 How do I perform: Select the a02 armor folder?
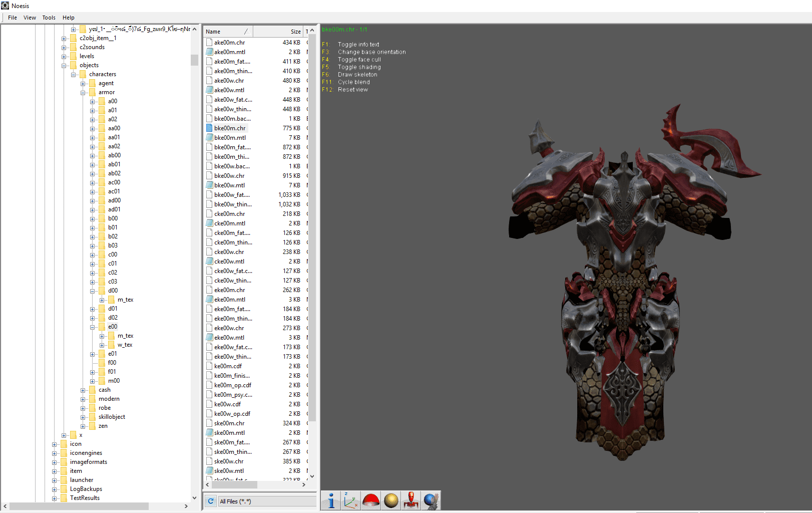click(113, 119)
